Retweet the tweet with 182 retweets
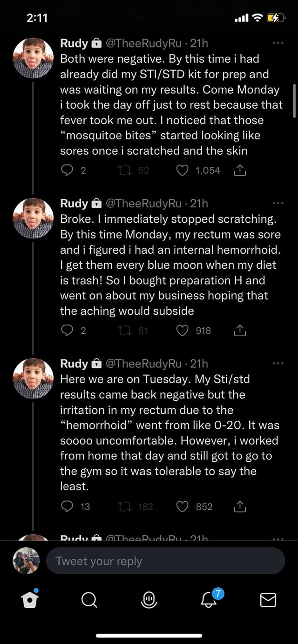298x644 pixels. pos(124,507)
